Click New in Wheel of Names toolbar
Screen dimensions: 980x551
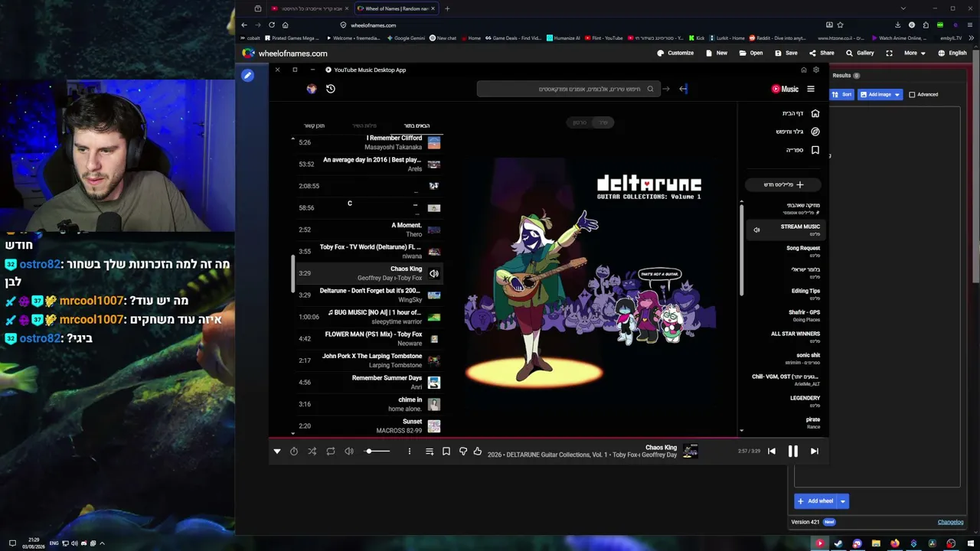tap(717, 54)
